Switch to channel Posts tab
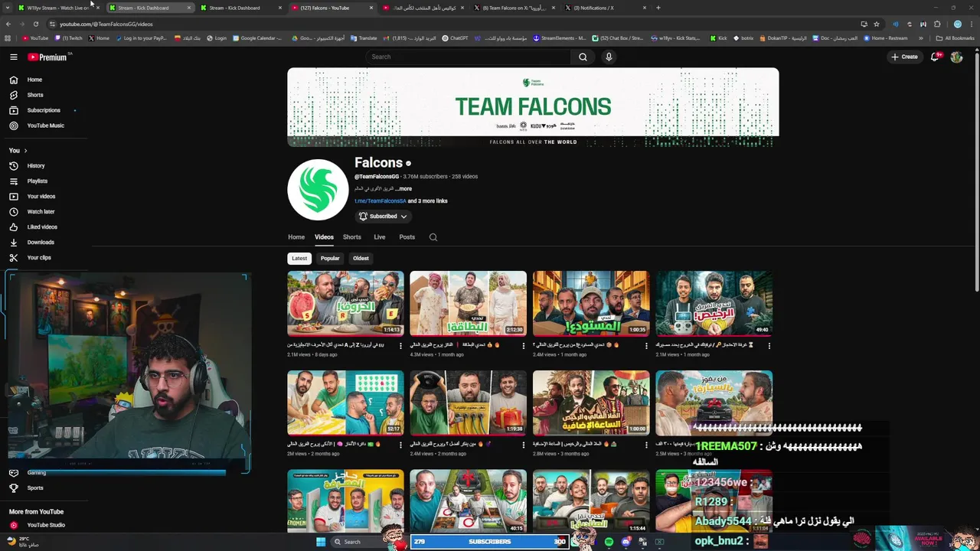This screenshot has width=980, height=551. pos(407,237)
